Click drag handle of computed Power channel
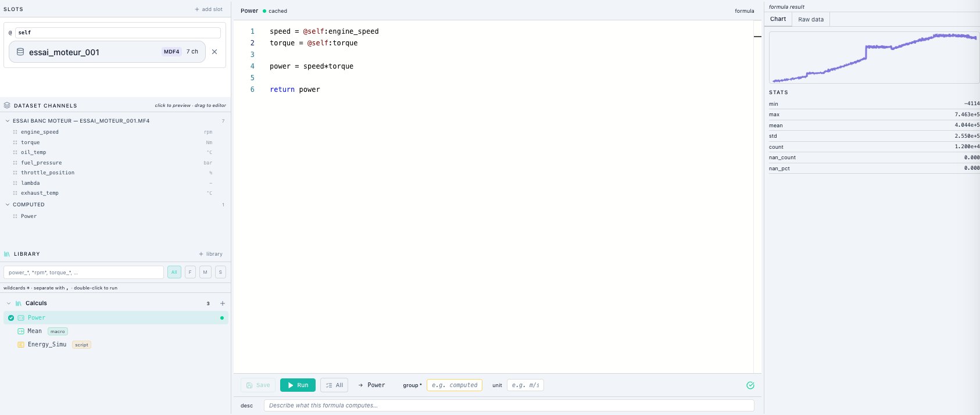Screen dimensions: 980x415 (x=15, y=216)
